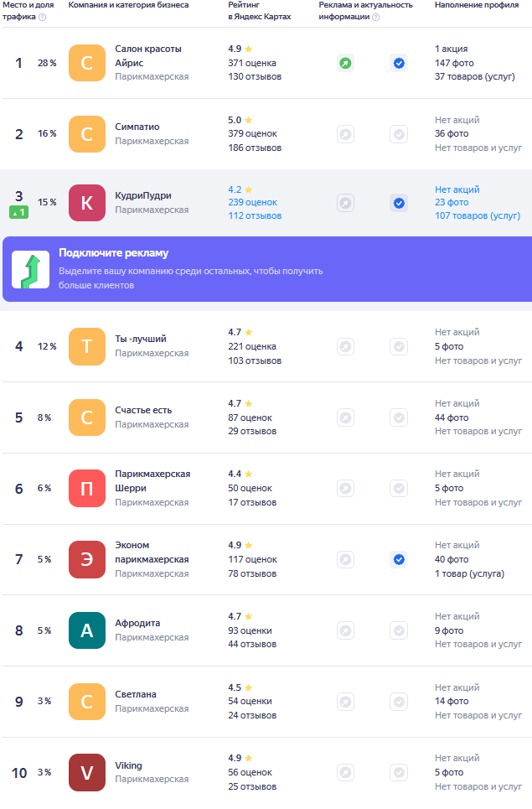Click the '147 фото' text for Айрис
Viewport: 532px width, 809px height.
(454, 63)
